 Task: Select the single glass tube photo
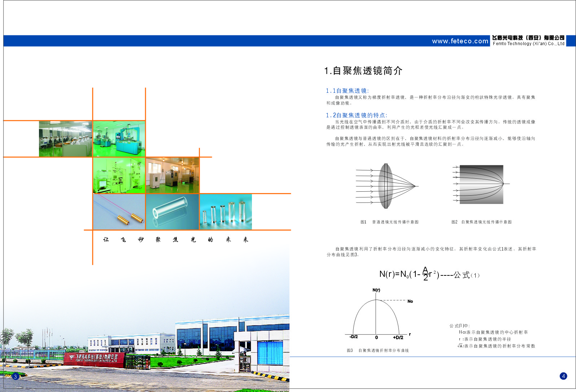point(172,212)
